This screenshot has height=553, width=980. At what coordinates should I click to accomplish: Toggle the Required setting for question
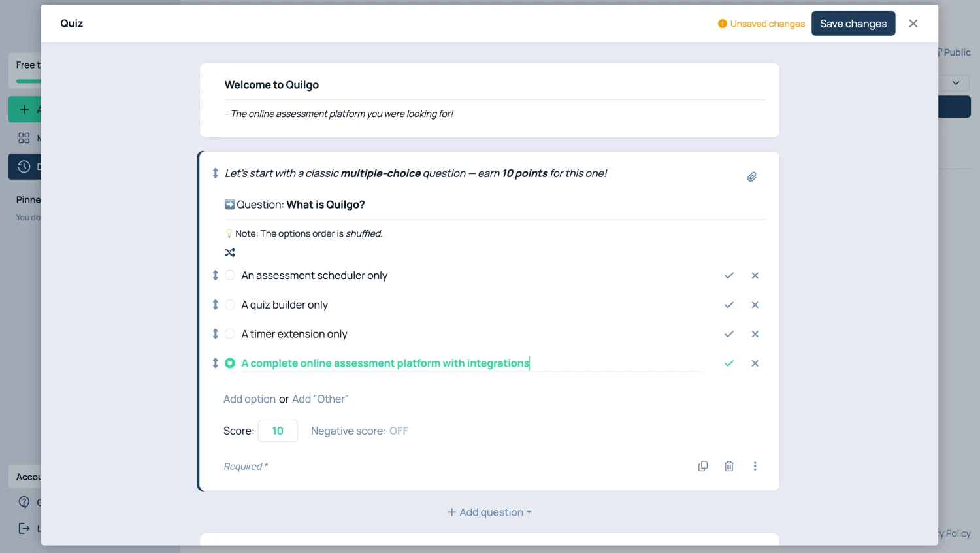coord(246,467)
